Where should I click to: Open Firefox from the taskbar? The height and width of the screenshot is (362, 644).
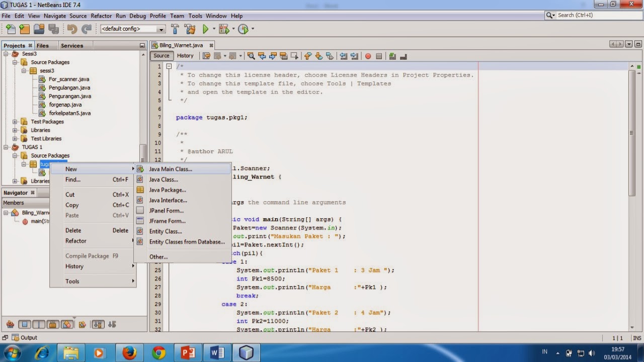(129, 353)
